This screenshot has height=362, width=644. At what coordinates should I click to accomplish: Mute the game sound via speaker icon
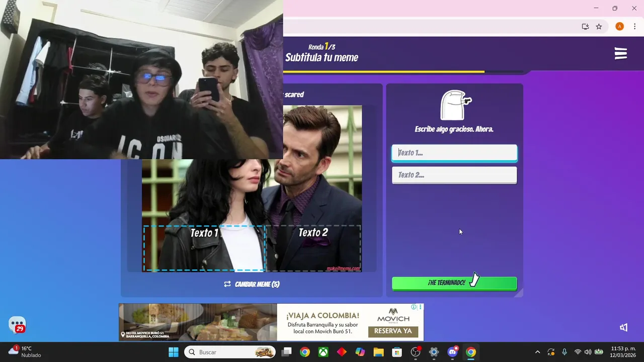click(x=623, y=327)
